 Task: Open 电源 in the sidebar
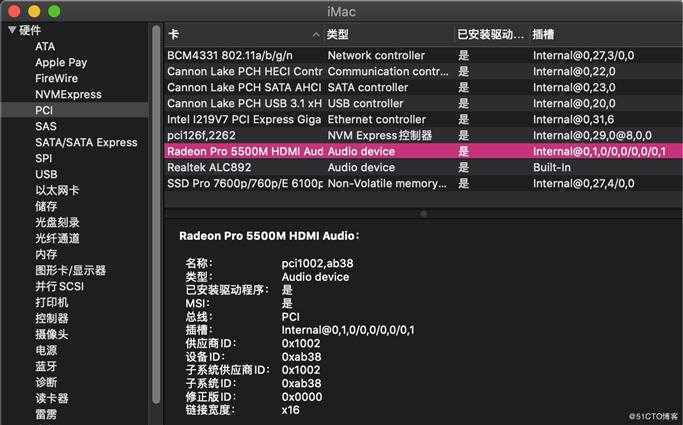pyautogui.click(x=46, y=350)
